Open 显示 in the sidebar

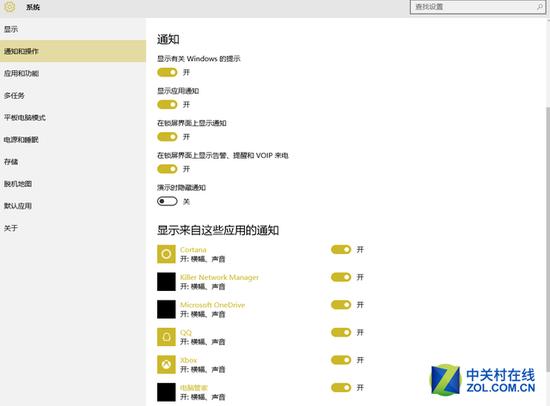[x=73, y=29]
